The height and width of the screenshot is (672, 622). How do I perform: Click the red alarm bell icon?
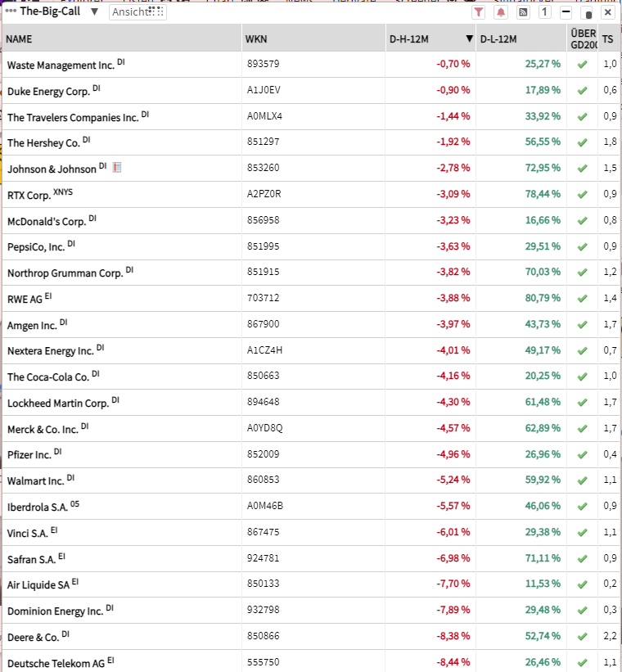(x=501, y=12)
